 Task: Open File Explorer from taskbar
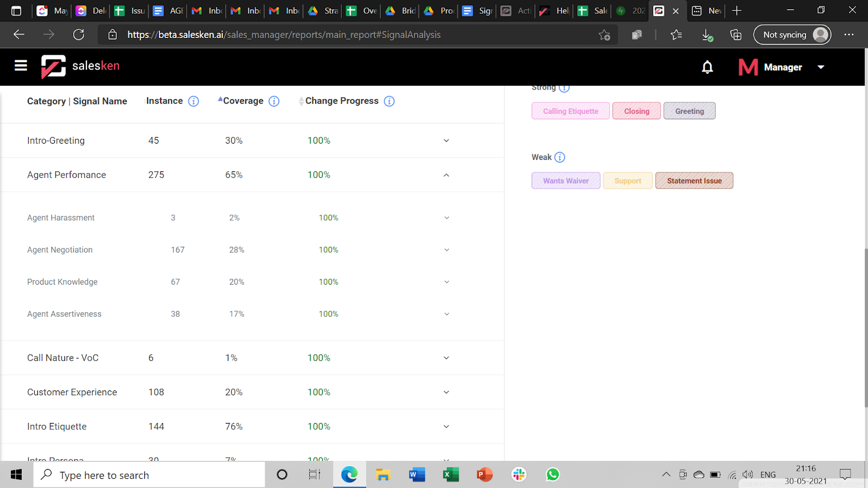click(383, 475)
